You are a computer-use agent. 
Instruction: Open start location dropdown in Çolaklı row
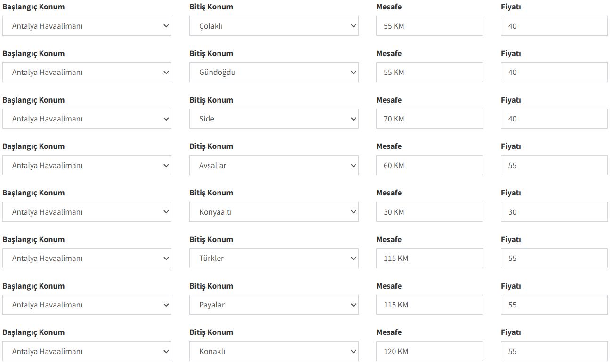[x=87, y=26]
